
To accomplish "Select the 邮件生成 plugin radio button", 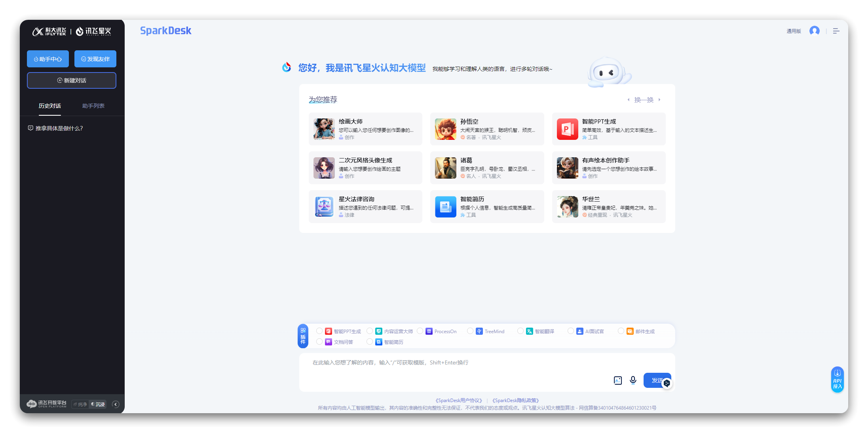I will point(621,331).
